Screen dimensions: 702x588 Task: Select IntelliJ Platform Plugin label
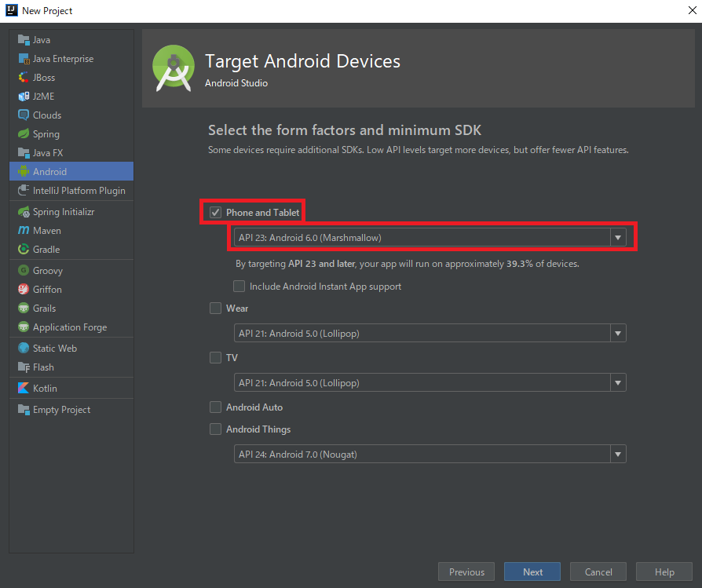[79, 190]
